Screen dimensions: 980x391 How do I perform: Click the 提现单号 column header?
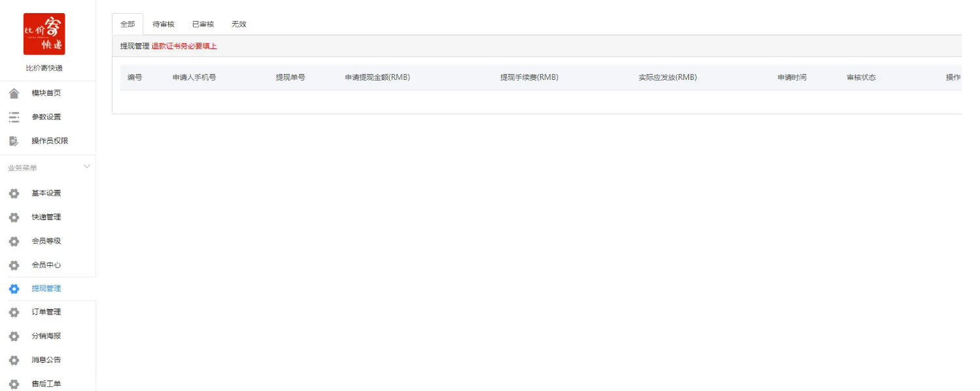(290, 77)
